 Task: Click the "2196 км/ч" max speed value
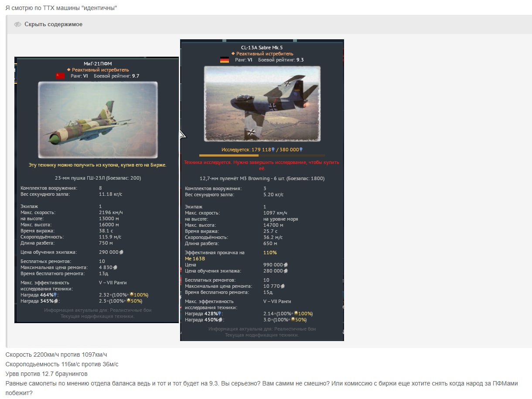(111, 212)
